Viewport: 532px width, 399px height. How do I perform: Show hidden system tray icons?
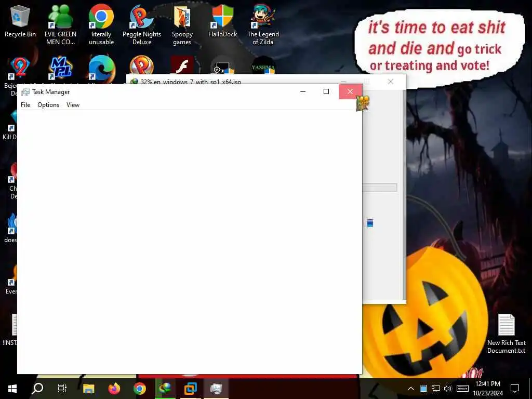(x=410, y=389)
